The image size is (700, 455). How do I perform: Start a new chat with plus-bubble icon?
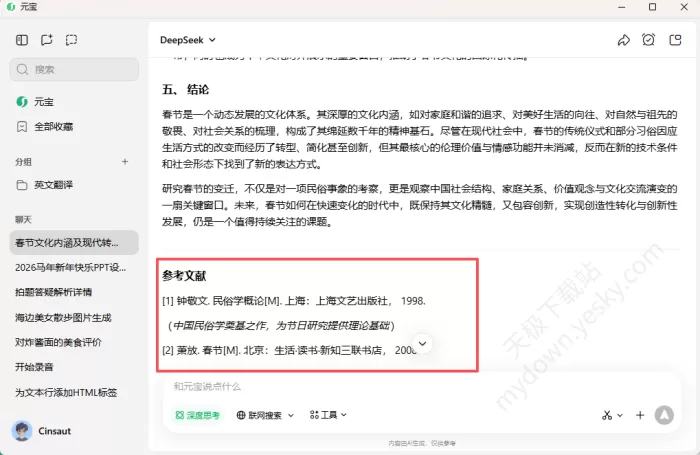[46, 40]
